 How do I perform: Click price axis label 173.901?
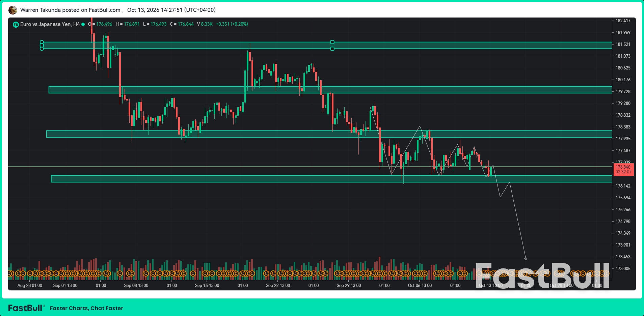(x=623, y=245)
